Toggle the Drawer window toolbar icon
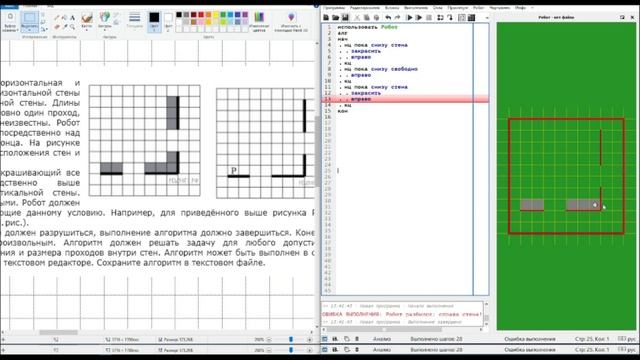 (x=471, y=18)
